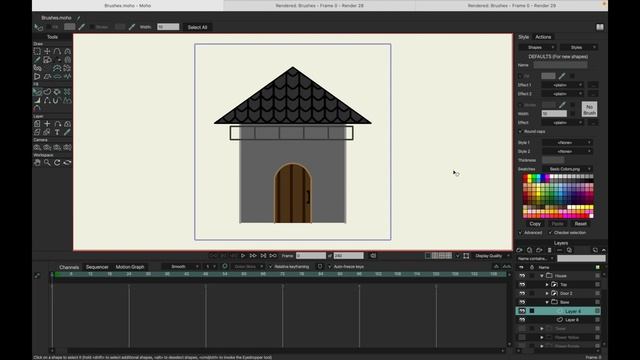640x360 pixels.
Task: Click the step forward playback button
Action: click(x=253, y=256)
